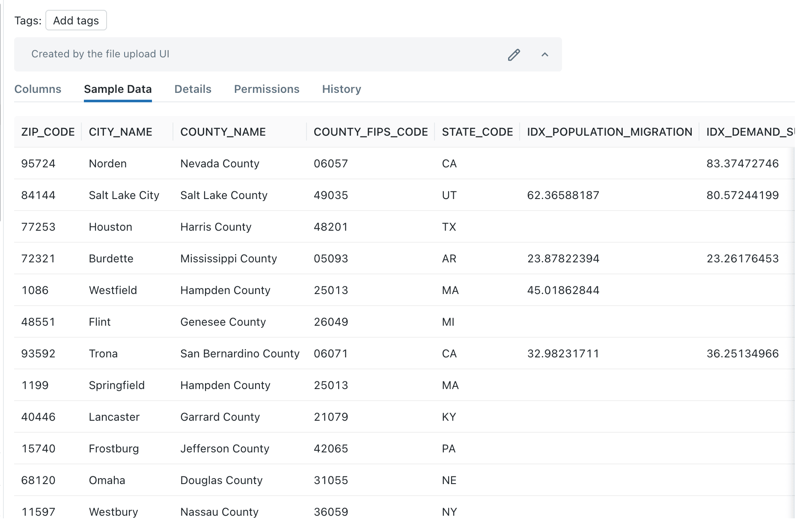812x532 pixels.
Task: Select the Nevada County cell
Action: coord(220,163)
